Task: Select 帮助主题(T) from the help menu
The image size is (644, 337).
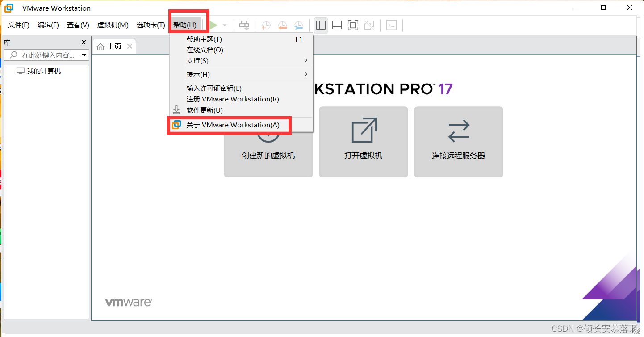Action: pos(241,39)
